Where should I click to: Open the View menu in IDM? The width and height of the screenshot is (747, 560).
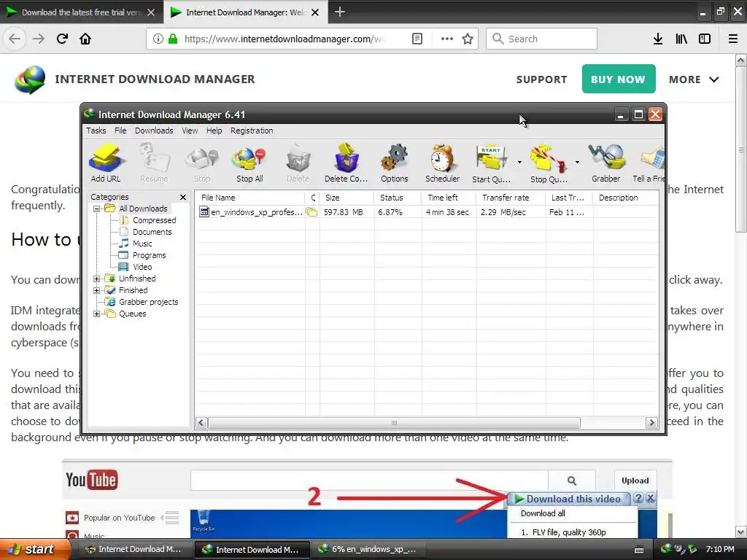[190, 131]
